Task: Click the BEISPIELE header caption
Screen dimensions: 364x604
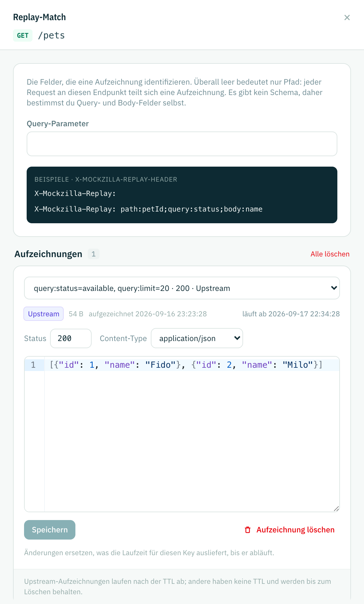Action: pos(106,179)
